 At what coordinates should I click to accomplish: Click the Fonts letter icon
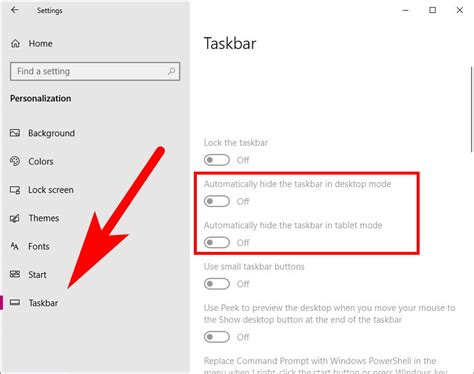click(14, 246)
